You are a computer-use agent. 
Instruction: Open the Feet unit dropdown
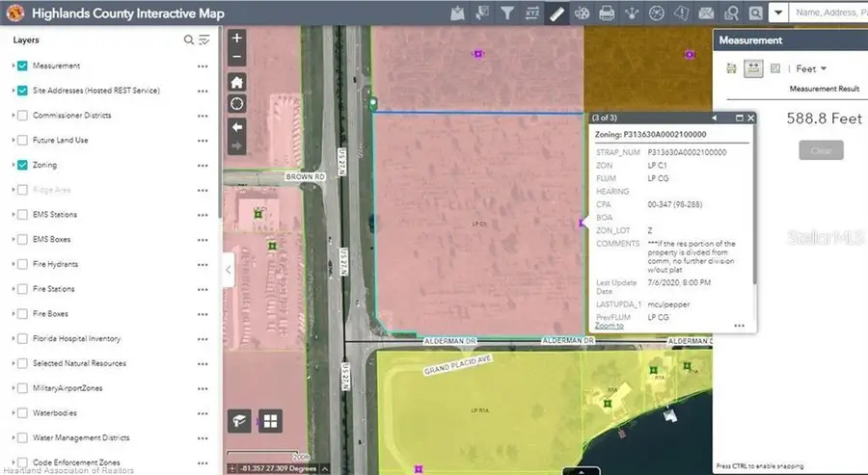pos(811,68)
